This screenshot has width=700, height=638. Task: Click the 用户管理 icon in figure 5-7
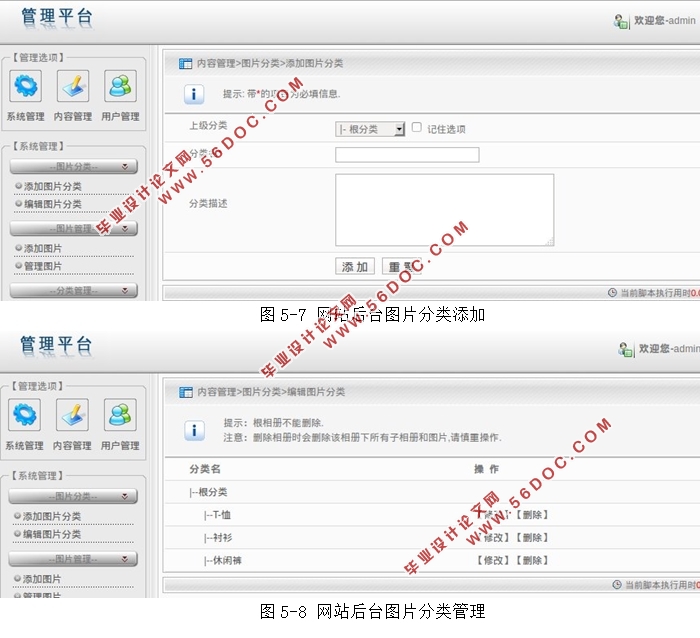click(x=120, y=87)
